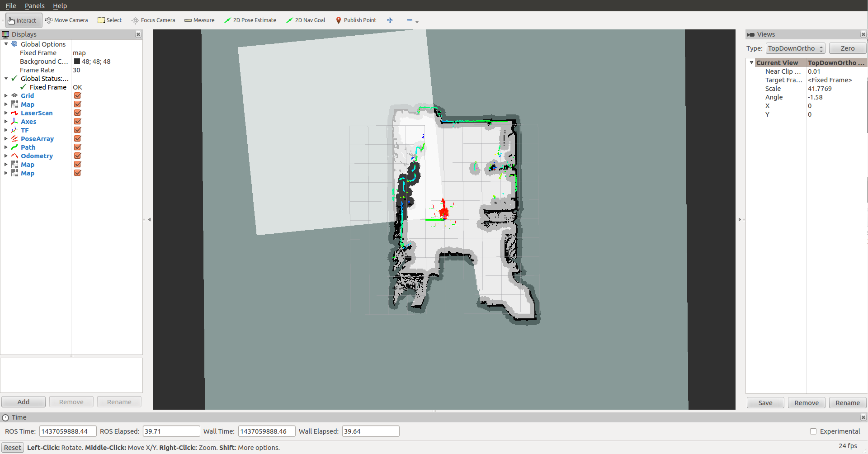
Task: Select the Angle value -1.58
Action: click(x=815, y=97)
